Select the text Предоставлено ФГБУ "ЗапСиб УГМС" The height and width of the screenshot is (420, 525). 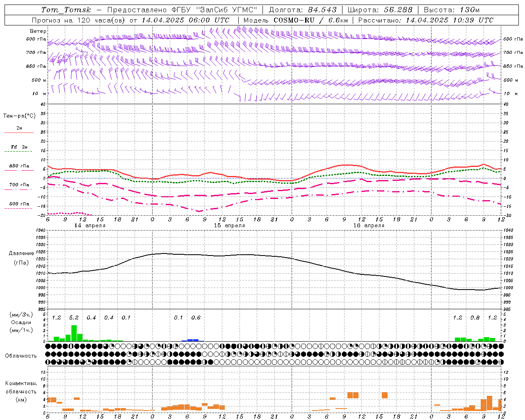tap(182, 10)
